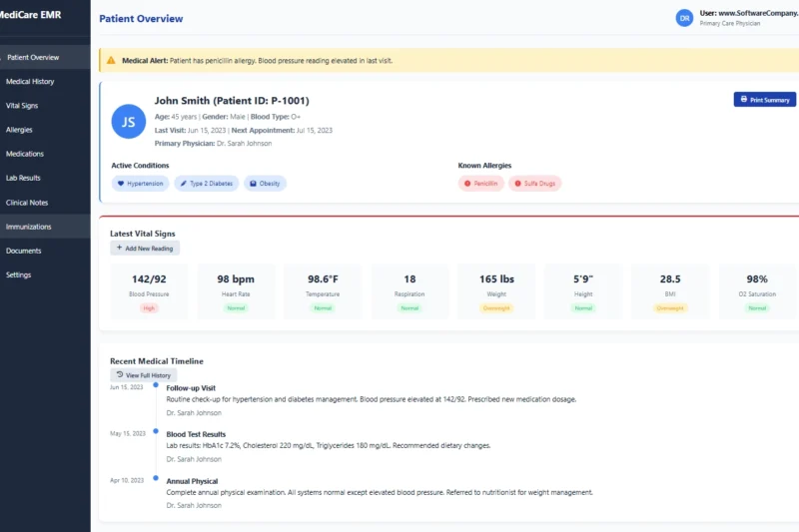Screen dimensions: 799x532
Task: Click the Medical Alert message text
Action: tap(258, 61)
